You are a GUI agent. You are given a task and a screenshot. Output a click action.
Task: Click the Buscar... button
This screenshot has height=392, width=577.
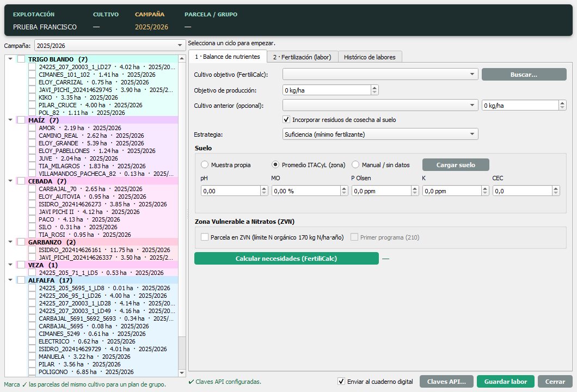click(524, 75)
